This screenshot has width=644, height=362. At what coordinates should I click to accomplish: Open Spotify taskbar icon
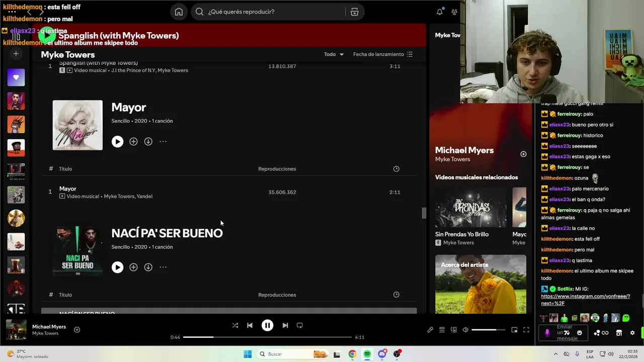367,354
